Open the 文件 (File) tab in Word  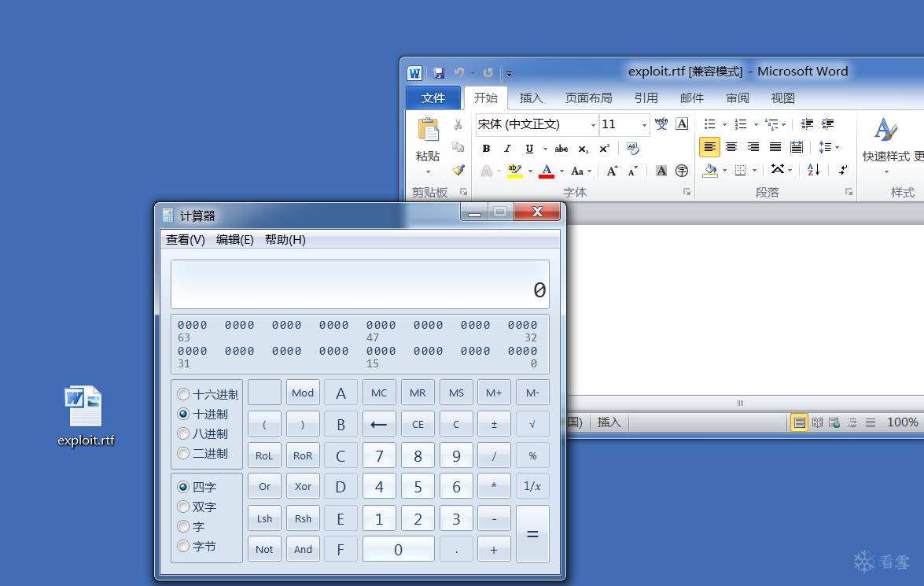[433, 98]
